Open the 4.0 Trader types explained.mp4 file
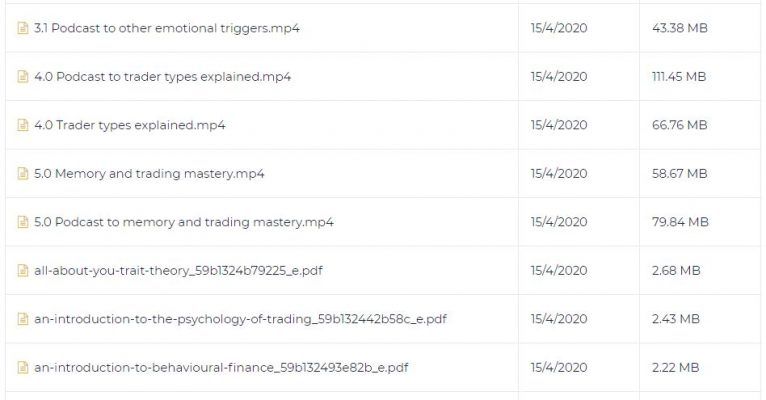 click(x=129, y=125)
